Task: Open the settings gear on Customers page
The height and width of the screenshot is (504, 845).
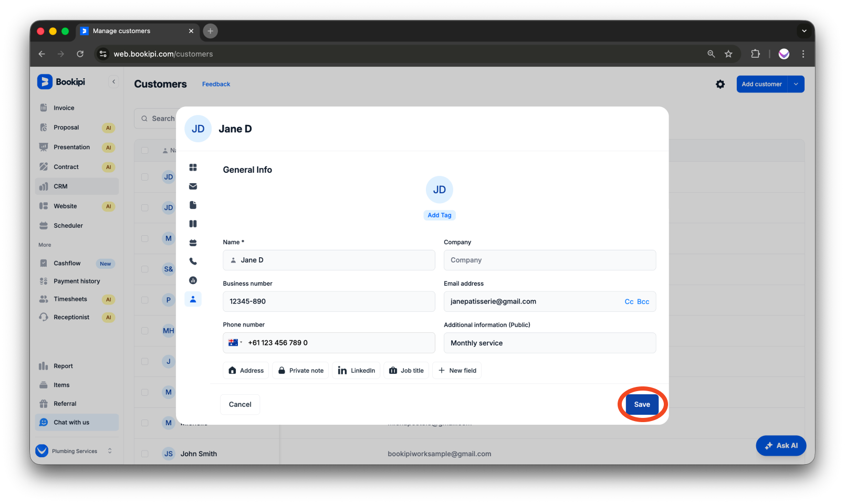Action: tap(720, 84)
